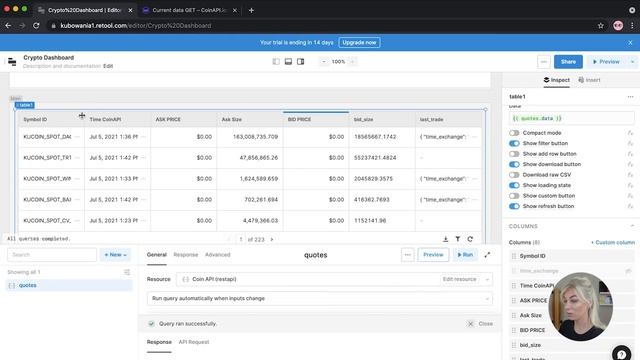Zoom in with the plus icon

(353, 62)
